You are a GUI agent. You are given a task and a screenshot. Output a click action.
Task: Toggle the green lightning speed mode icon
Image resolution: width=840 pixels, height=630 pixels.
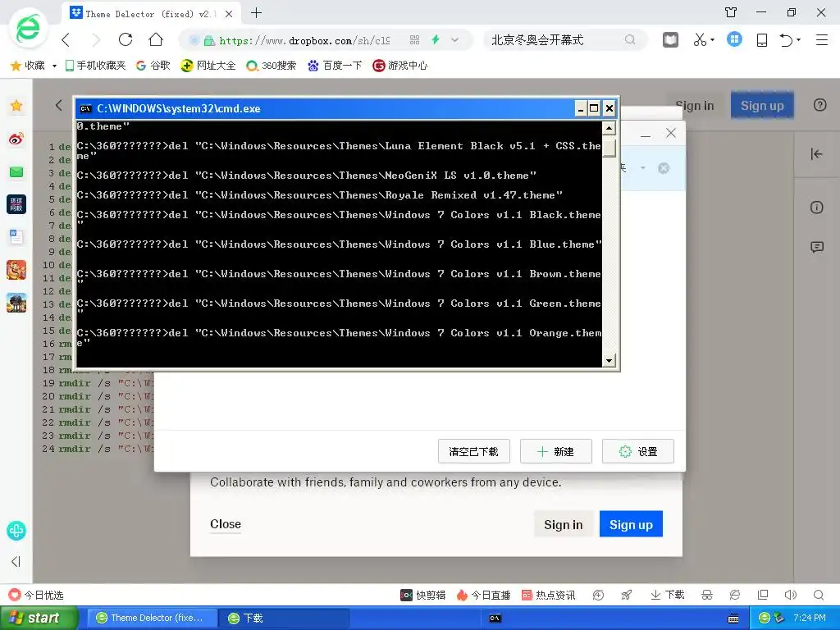436,39
